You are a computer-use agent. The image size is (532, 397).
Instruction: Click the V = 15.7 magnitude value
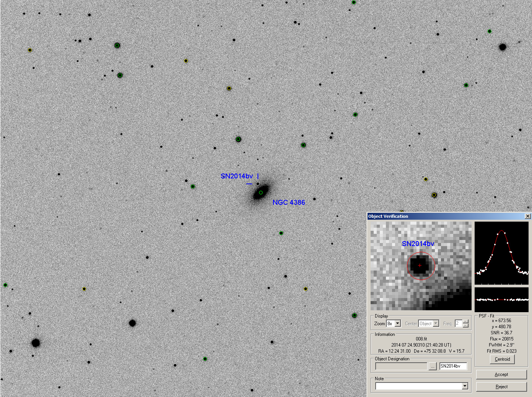tap(457, 351)
